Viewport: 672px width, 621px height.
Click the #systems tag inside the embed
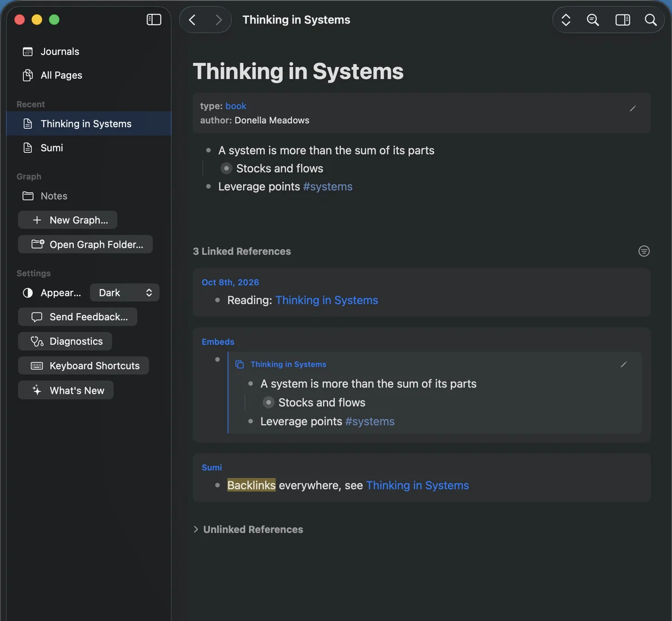370,421
